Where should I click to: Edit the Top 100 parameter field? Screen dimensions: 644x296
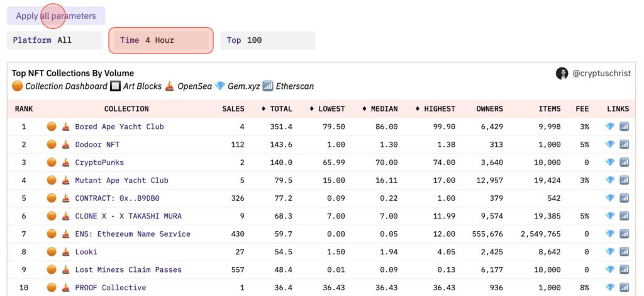[x=268, y=40]
